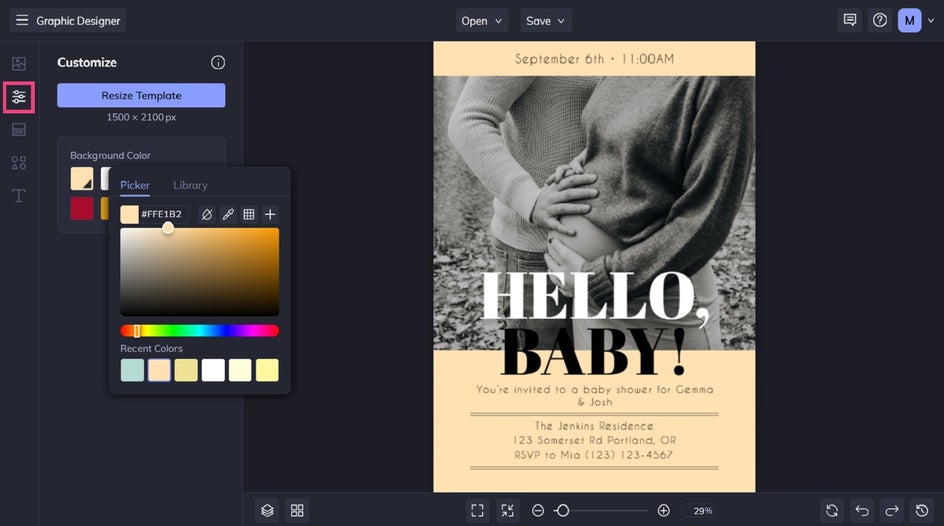This screenshot has height=526, width=944.
Task: Zoom out with the minus icon
Action: [538, 510]
